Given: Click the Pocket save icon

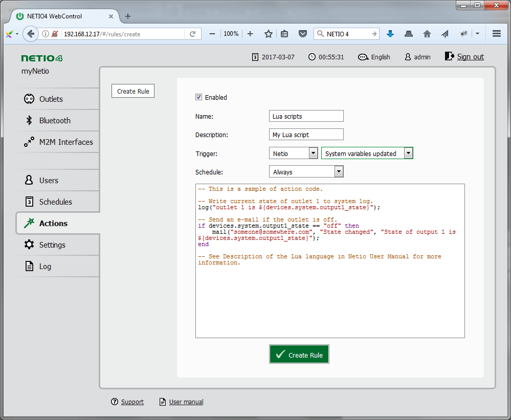Looking at the screenshot, I should tap(303, 34).
